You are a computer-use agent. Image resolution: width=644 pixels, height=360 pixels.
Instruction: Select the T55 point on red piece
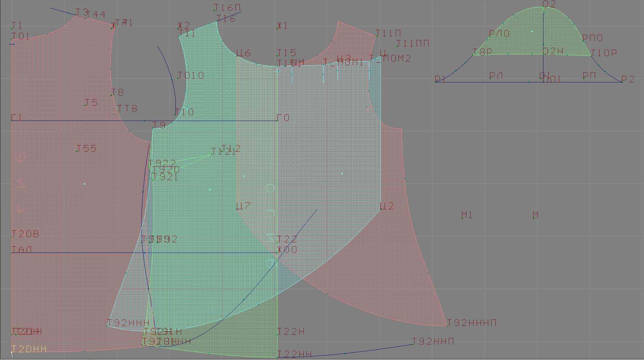click(77, 151)
